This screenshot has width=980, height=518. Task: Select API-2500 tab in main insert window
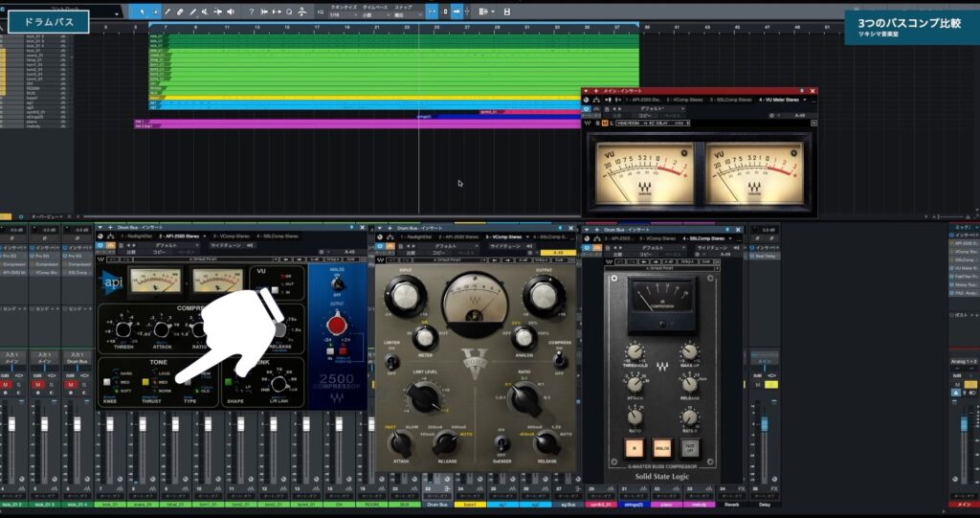(643, 100)
